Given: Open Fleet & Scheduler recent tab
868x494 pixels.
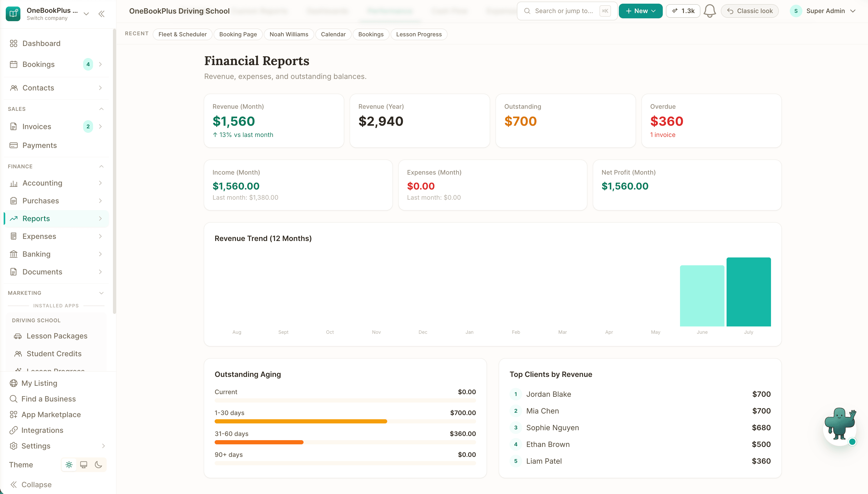Looking at the screenshot, I should point(182,34).
